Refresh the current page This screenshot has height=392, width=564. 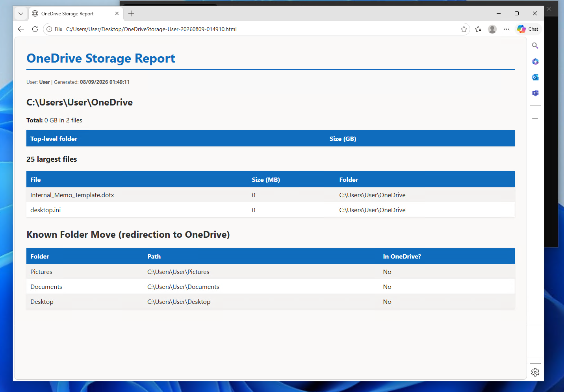(x=35, y=29)
